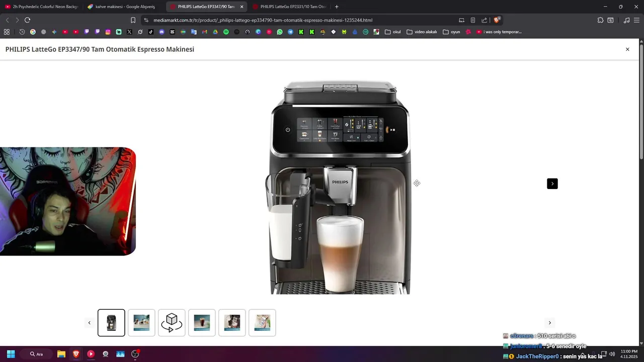Reload the page with the refresh icon
The image size is (644, 362).
click(x=27, y=20)
